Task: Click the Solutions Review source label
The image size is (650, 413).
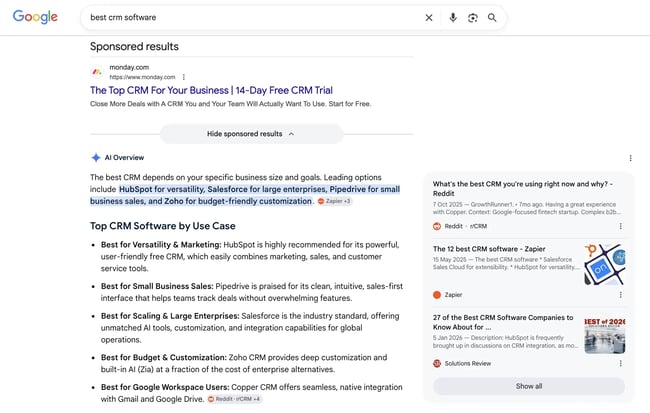Action: pos(468,363)
